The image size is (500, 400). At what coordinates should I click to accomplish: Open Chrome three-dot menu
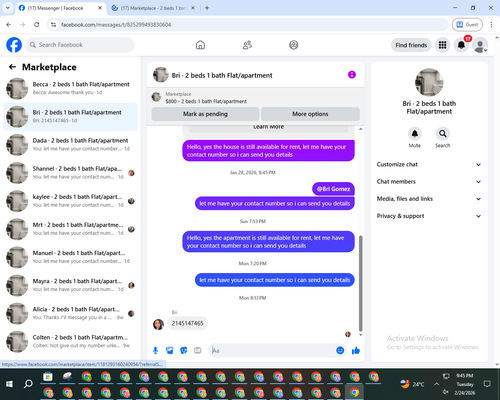[491, 24]
